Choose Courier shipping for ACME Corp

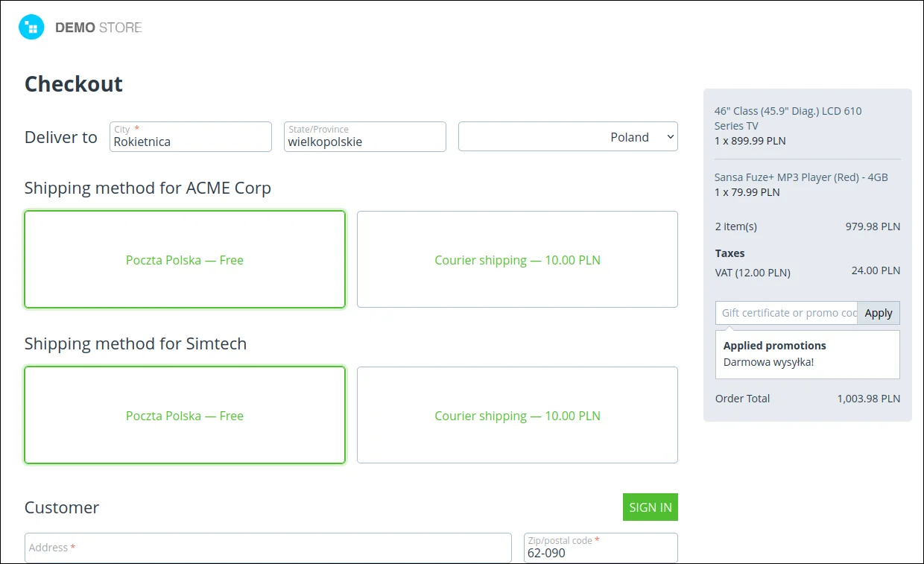517,259
